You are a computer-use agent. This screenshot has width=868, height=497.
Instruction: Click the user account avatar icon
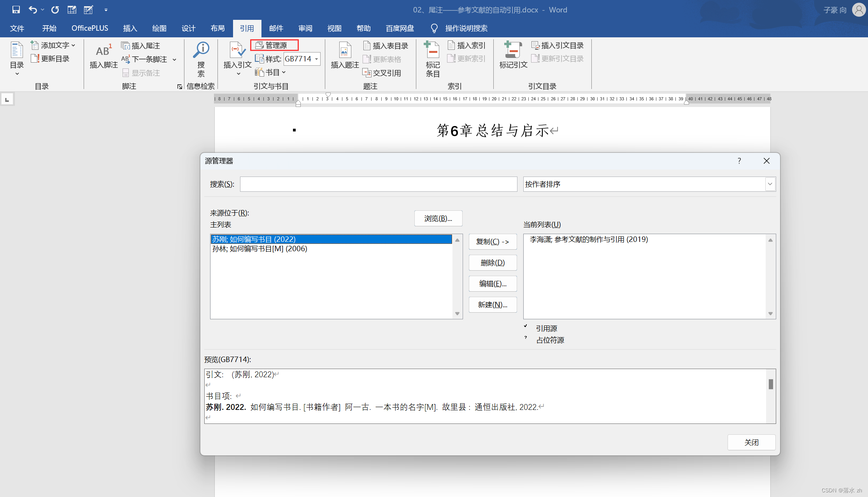coord(859,10)
